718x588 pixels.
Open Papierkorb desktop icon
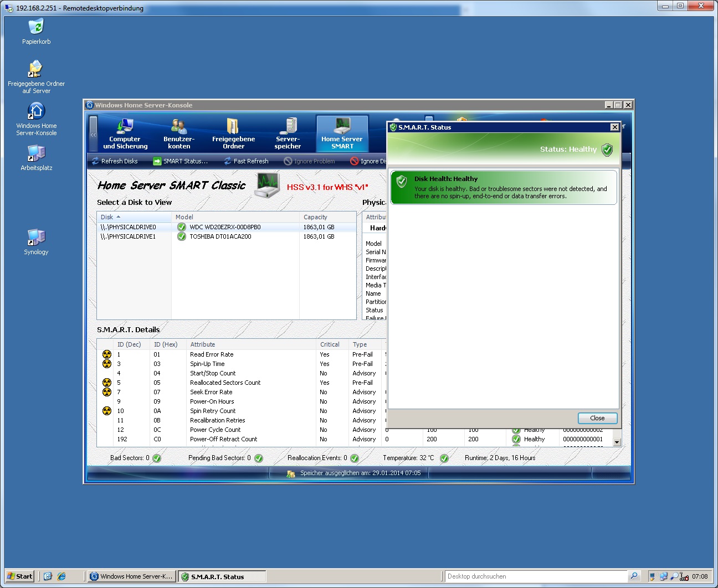pos(36,32)
